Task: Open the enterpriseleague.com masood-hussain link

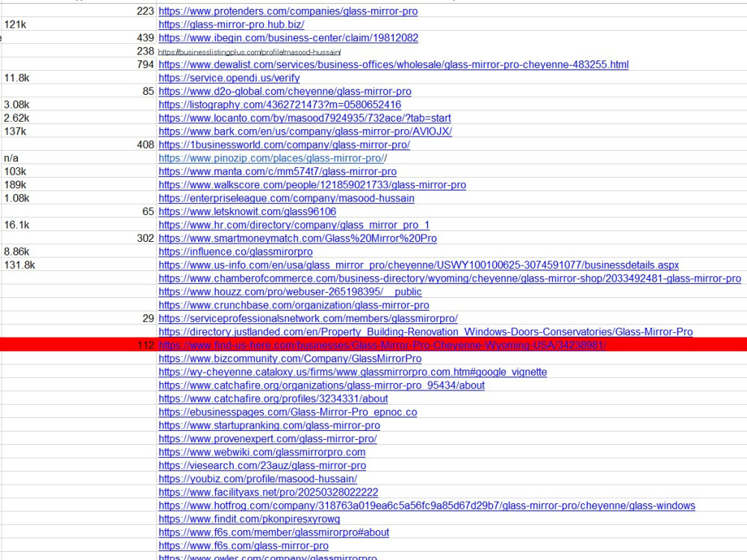Action: coord(286,198)
